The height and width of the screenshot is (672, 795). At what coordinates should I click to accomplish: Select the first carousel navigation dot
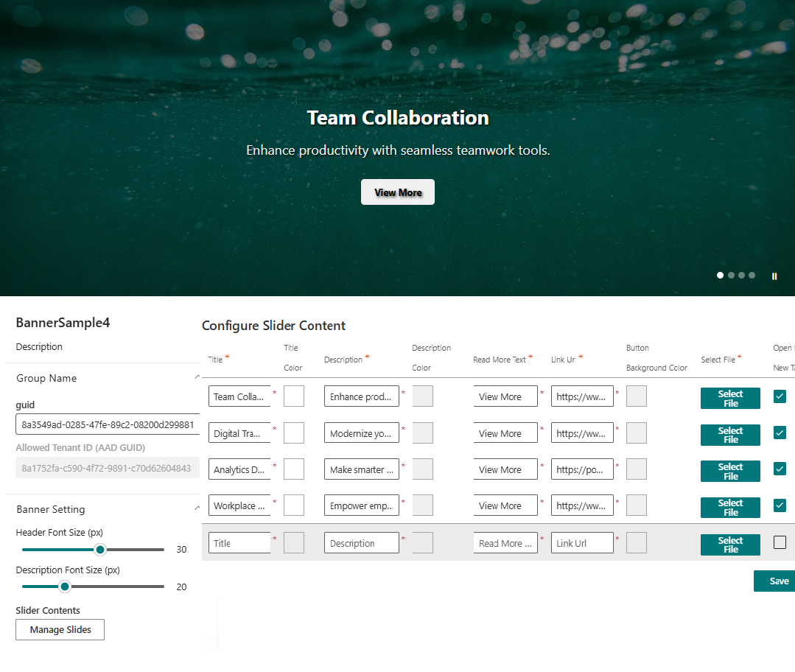(x=720, y=275)
